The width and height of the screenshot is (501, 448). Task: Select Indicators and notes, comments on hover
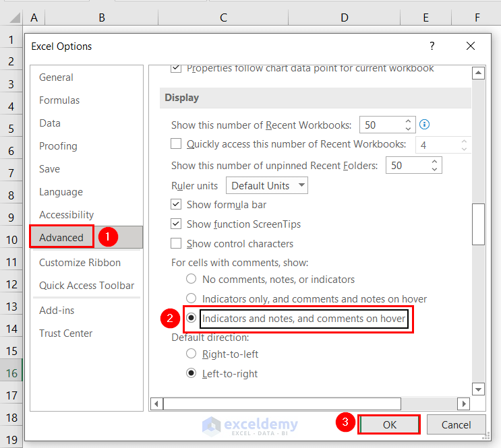tap(191, 318)
